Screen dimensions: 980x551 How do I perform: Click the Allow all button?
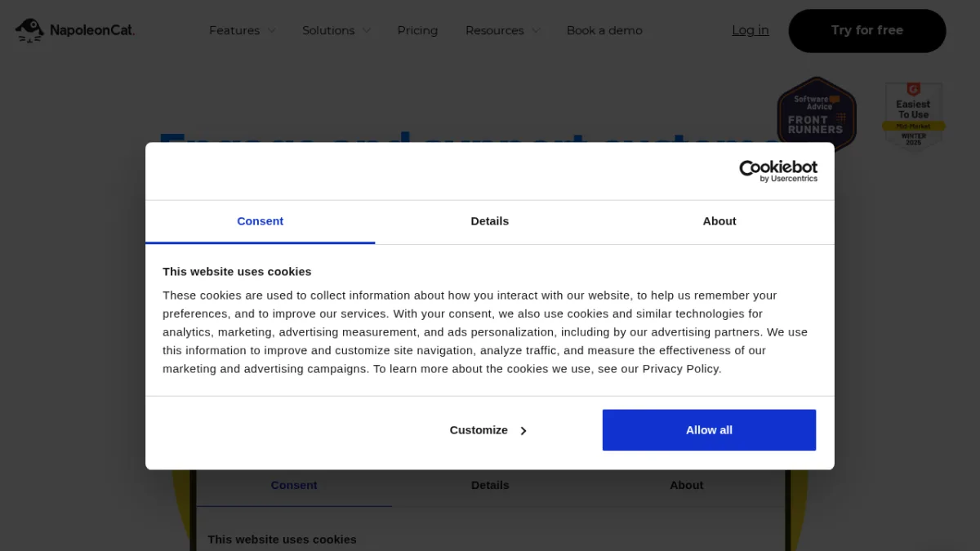[x=709, y=430]
